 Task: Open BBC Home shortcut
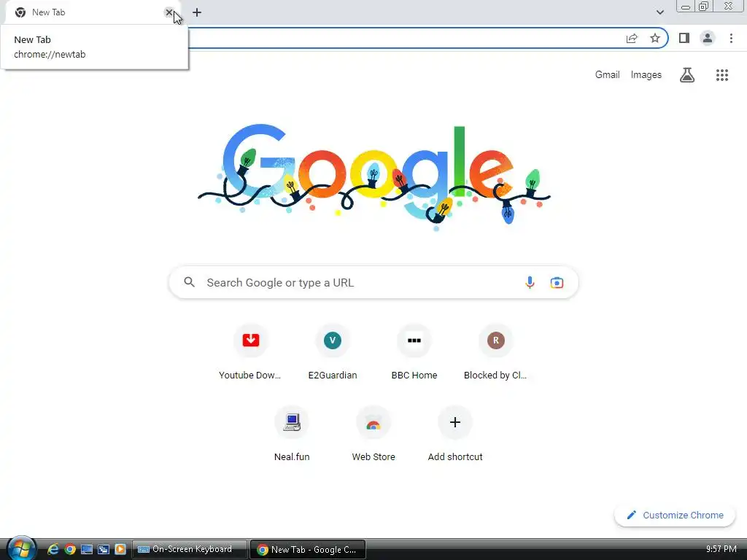(x=414, y=352)
